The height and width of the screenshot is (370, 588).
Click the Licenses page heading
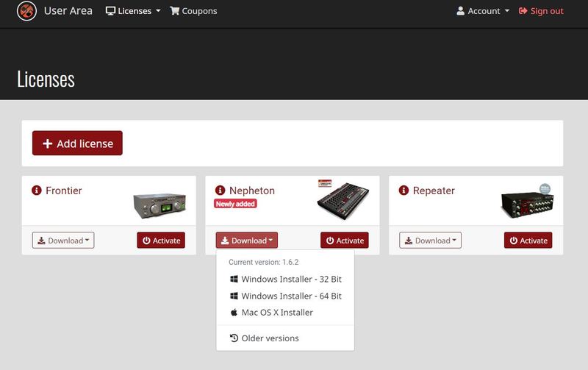(x=46, y=79)
